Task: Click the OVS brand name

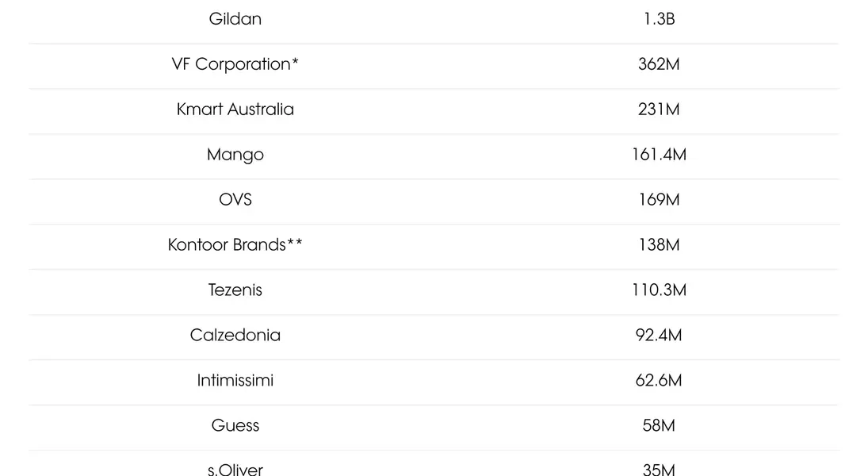Action: [x=235, y=200]
